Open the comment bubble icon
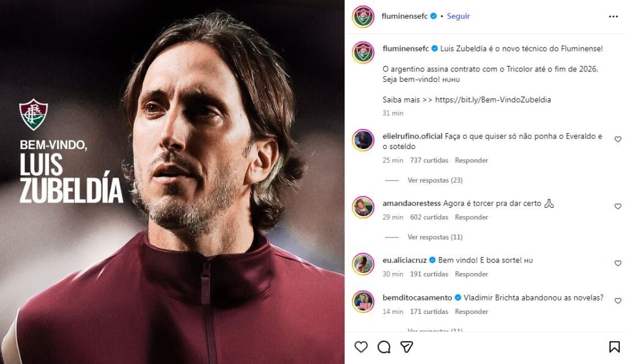This screenshot has width=626, height=364. [x=384, y=347]
